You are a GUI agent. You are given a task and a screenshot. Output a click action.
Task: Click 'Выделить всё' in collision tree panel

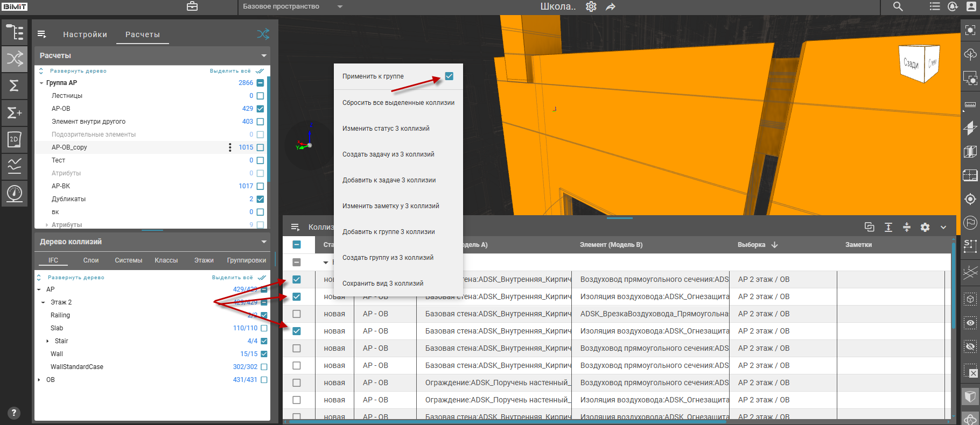tap(232, 278)
